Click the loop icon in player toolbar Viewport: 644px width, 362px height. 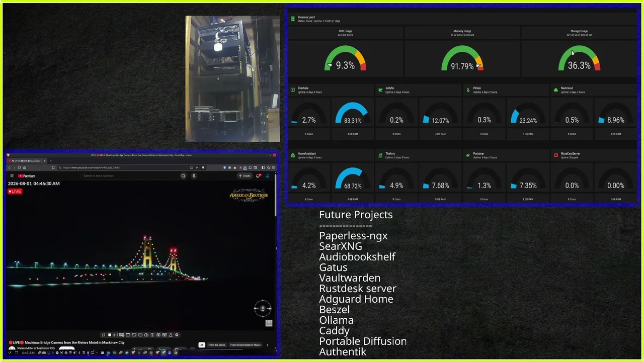(x=104, y=335)
